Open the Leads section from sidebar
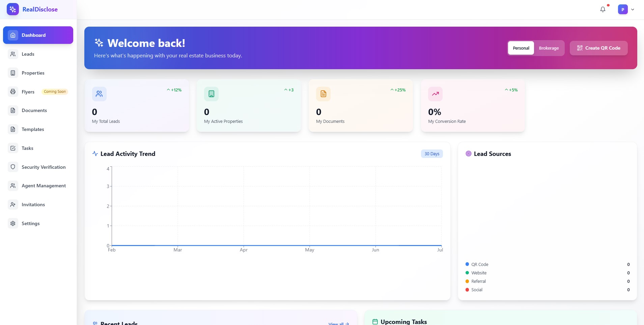 28,54
